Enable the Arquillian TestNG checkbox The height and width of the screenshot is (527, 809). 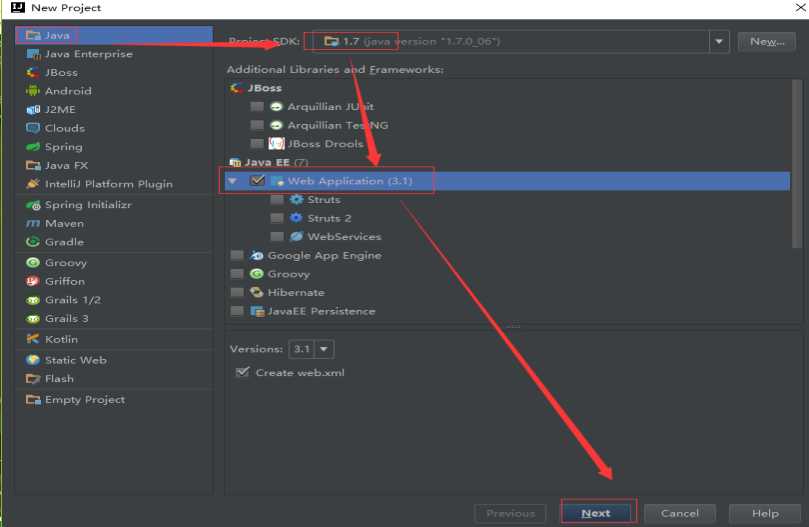point(256,125)
